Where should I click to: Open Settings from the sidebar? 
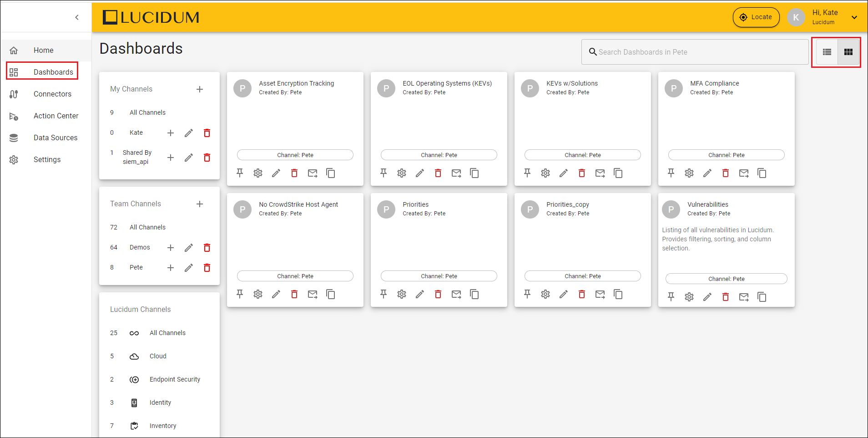47,159
